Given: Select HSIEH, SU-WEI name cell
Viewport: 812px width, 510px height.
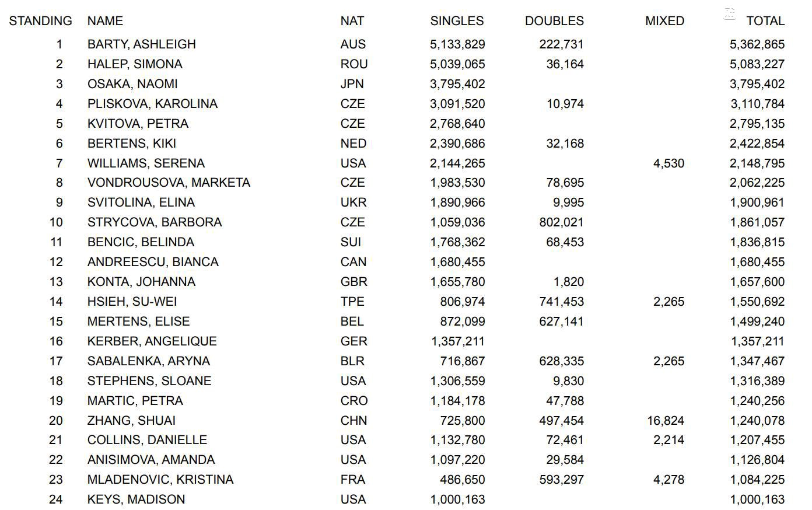Looking at the screenshot, I should 132,302.
